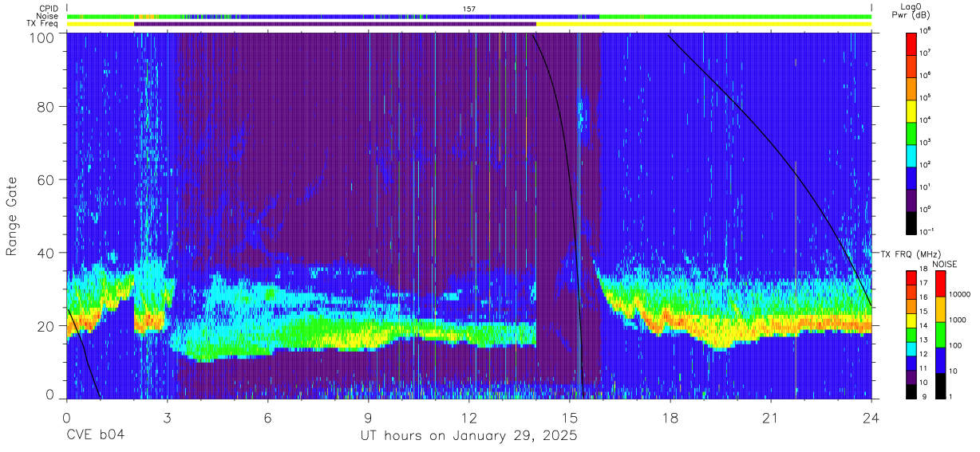Image resolution: width=980 pixels, height=452 pixels.
Task: Click the NOISE legend title
Action: (945, 263)
